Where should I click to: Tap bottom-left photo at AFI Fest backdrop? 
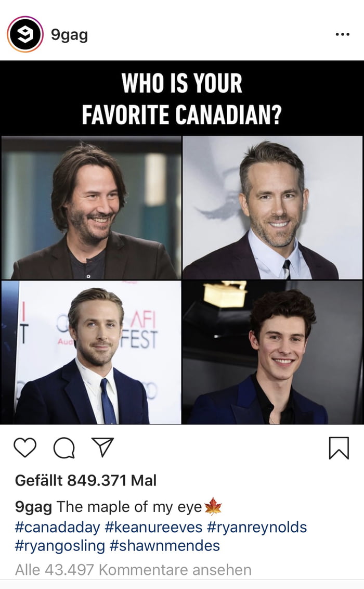tap(91, 352)
